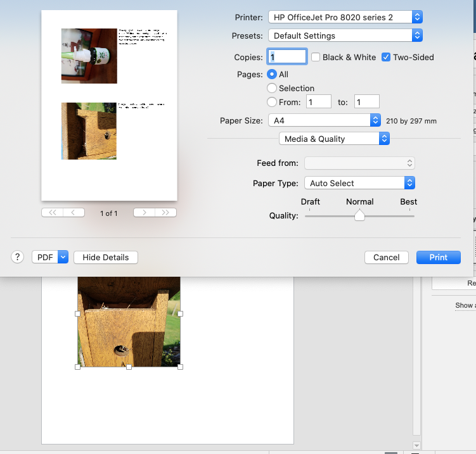Click the Quality slider handle at Normal
The width and height of the screenshot is (476, 454).
[359, 215]
